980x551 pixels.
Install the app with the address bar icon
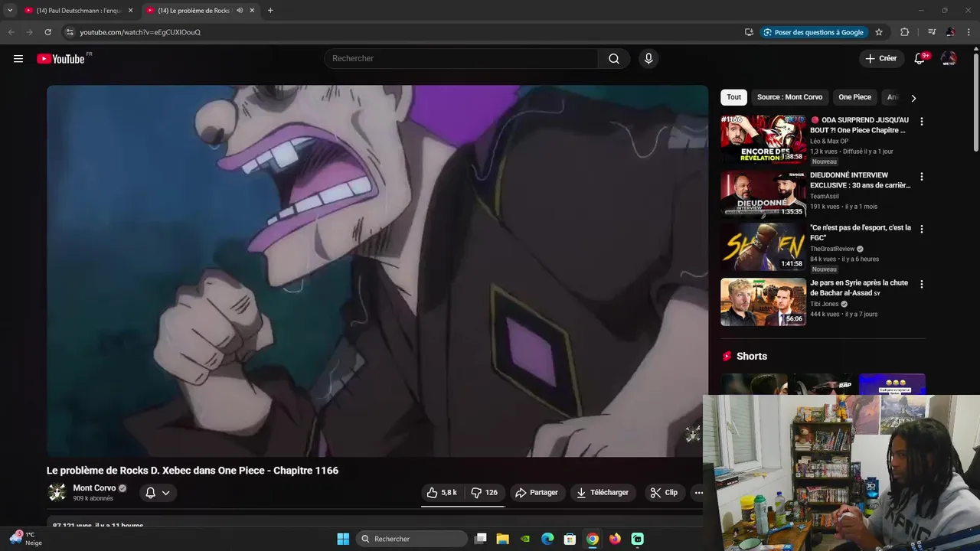749,32
